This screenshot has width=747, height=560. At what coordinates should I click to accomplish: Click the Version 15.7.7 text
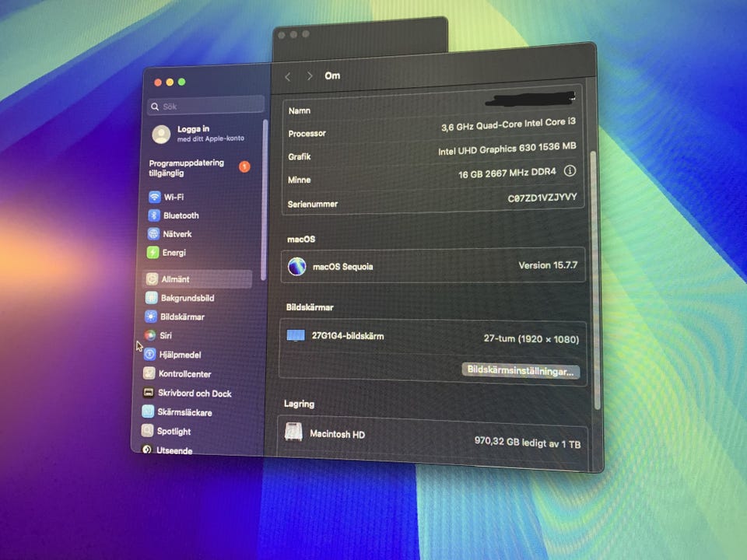[548, 265]
